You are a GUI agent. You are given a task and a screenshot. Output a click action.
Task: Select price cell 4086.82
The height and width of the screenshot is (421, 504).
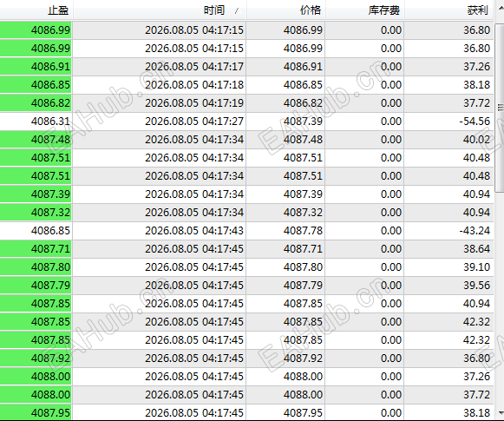tap(285, 103)
